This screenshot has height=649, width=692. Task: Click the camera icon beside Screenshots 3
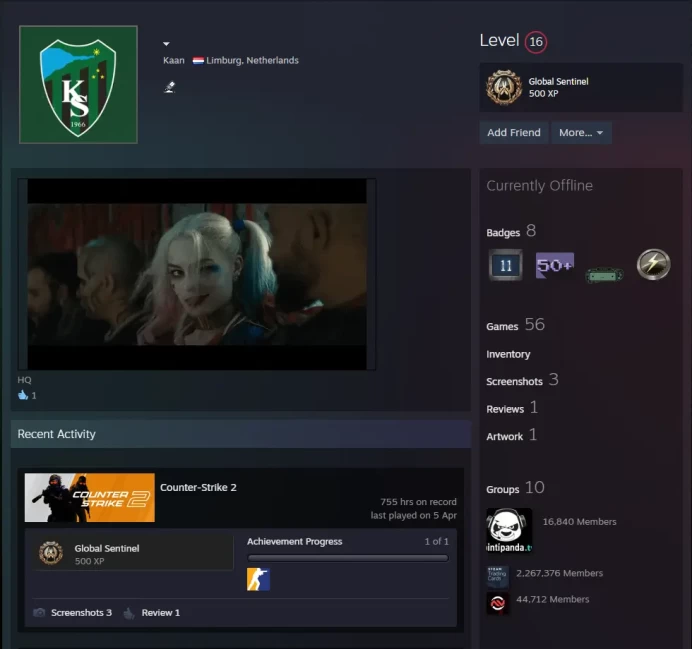point(39,612)
